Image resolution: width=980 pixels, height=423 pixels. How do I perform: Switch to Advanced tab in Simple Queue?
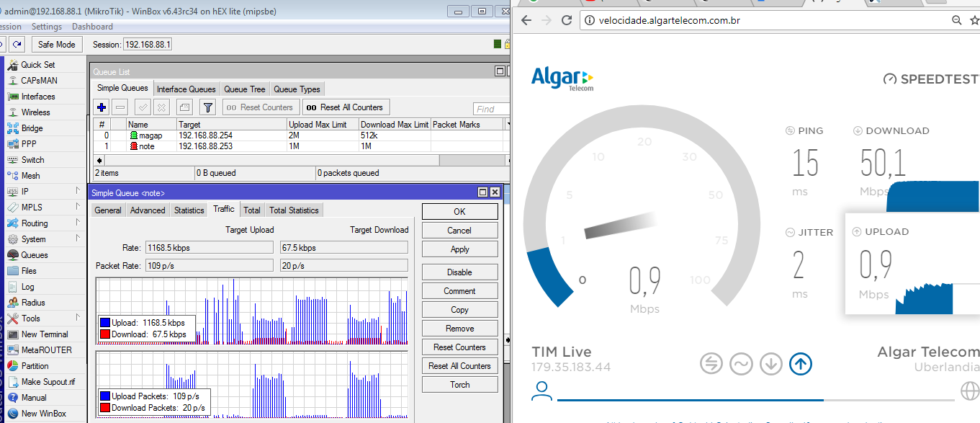tap(148, 210)
